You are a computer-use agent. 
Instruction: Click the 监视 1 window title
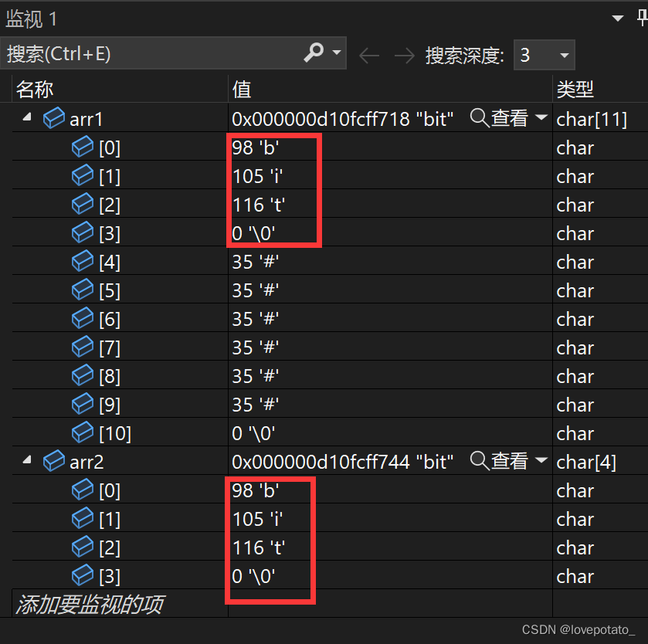[31, 19]
